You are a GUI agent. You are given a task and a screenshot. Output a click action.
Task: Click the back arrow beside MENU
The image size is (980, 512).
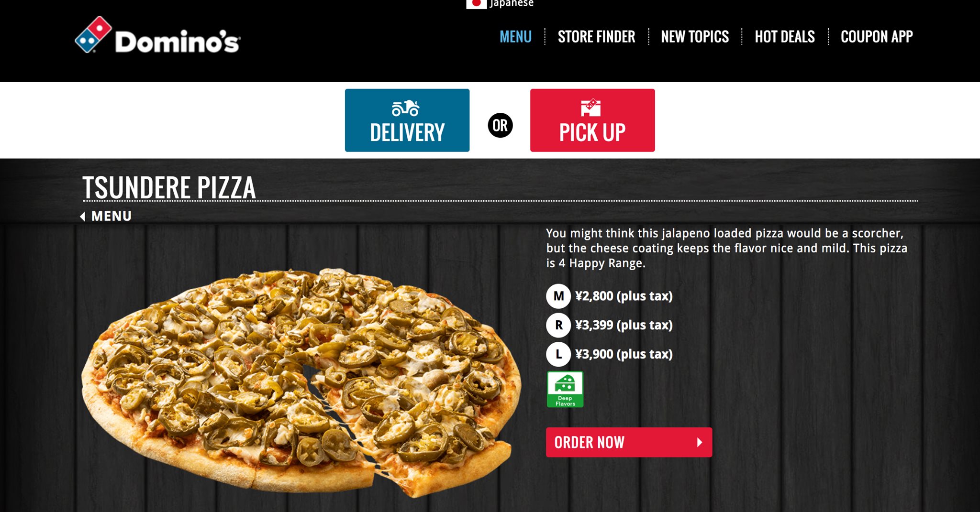coord(83,217)
